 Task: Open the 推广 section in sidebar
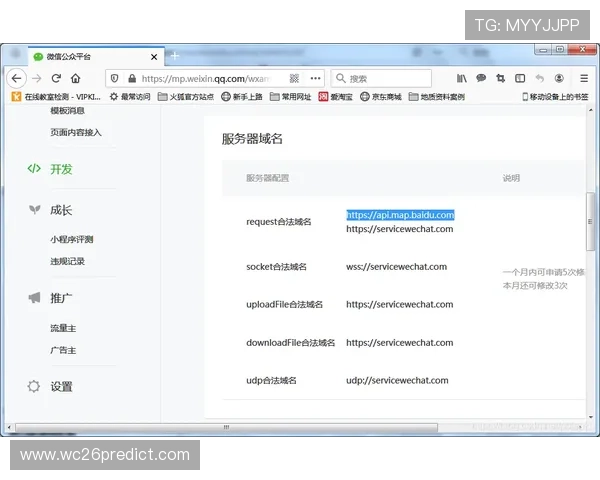pos(61,298)
